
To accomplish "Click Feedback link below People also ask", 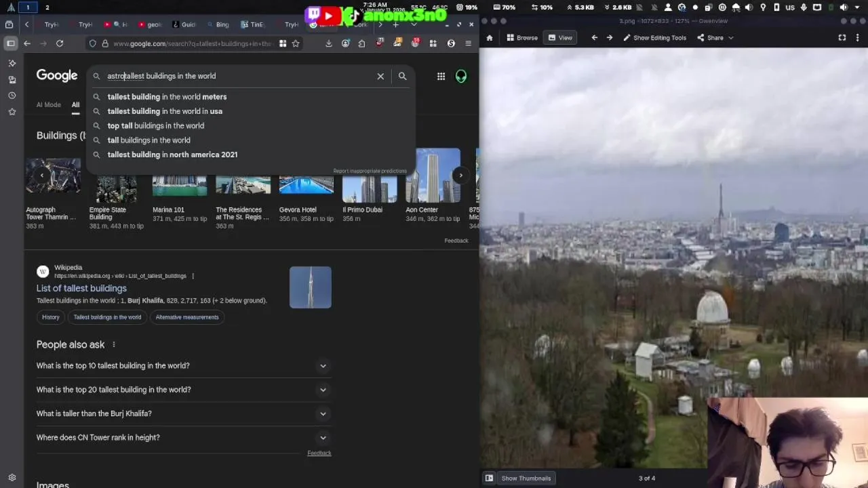I will tap(319, 453).
